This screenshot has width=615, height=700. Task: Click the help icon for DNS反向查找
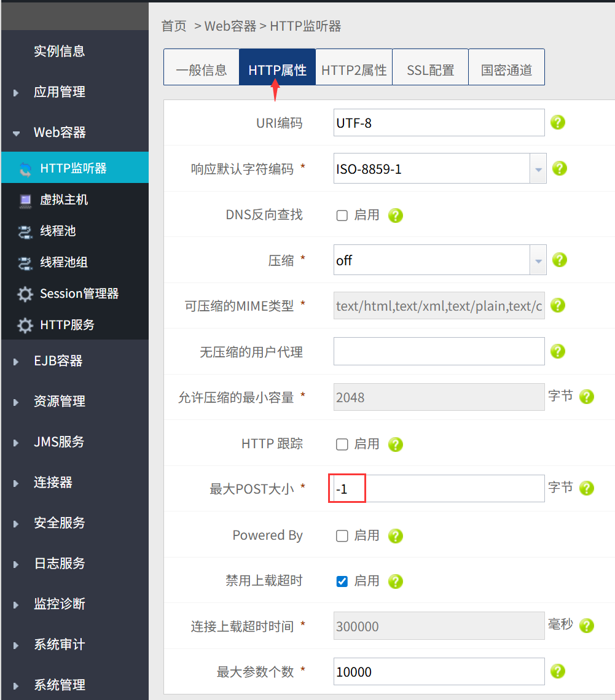coord(395,216)
